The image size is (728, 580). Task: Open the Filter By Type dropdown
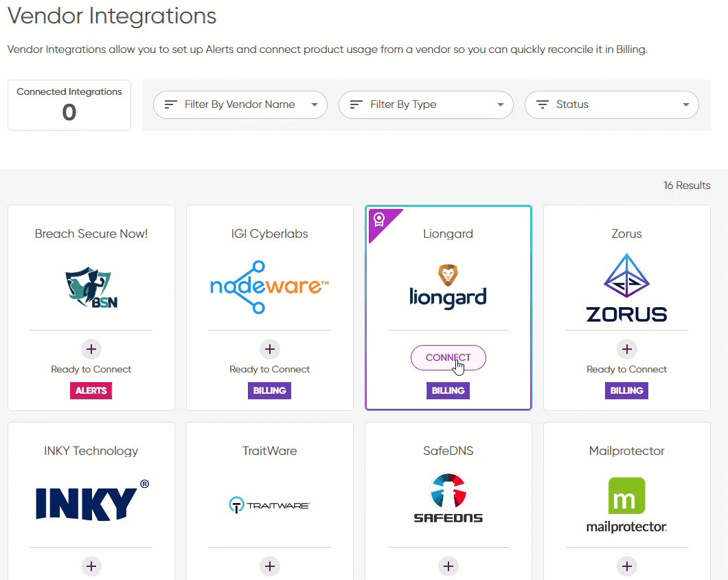tap(426, 104)
